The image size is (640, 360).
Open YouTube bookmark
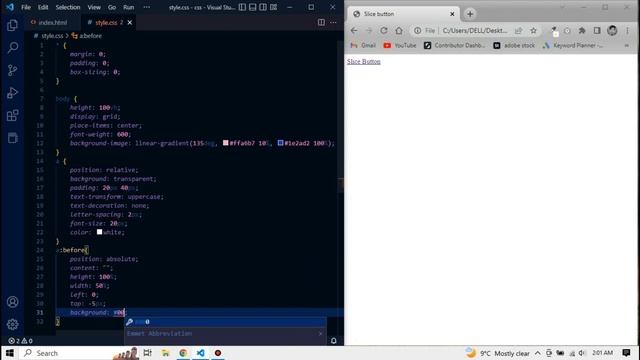400,45
